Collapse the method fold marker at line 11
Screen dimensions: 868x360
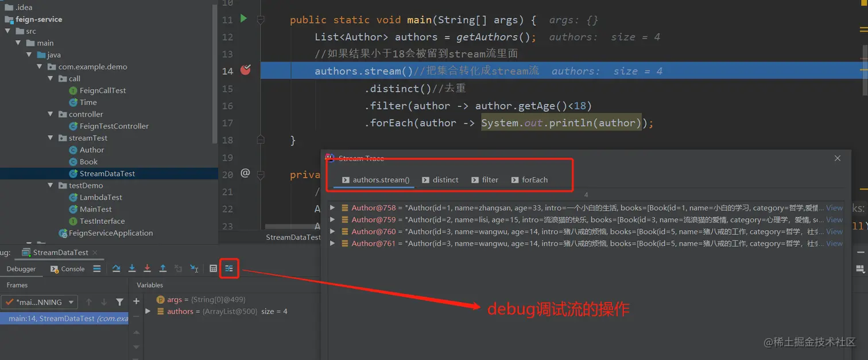coord(261,20)
